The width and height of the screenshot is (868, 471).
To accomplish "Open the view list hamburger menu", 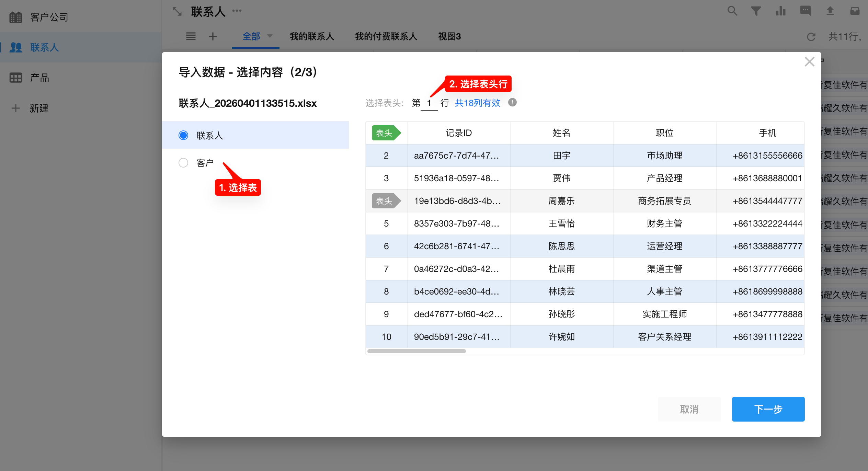I will [191, 36].
